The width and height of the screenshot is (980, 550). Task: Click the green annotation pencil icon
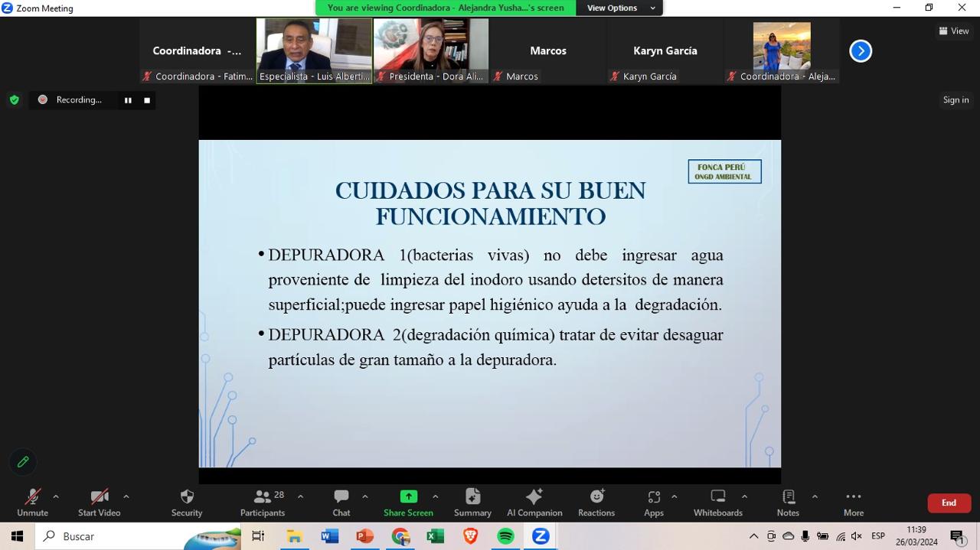[23, 461]
